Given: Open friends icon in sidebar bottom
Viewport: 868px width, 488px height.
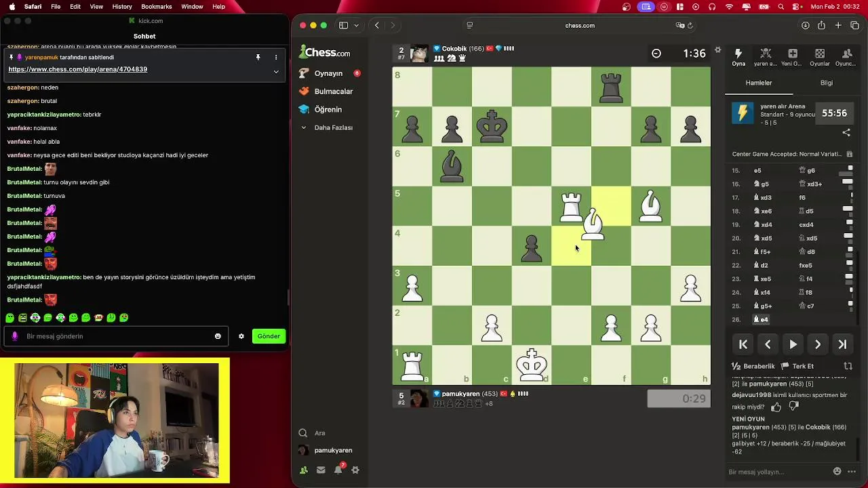Looking at the screenshot, I should pos(303,470).
